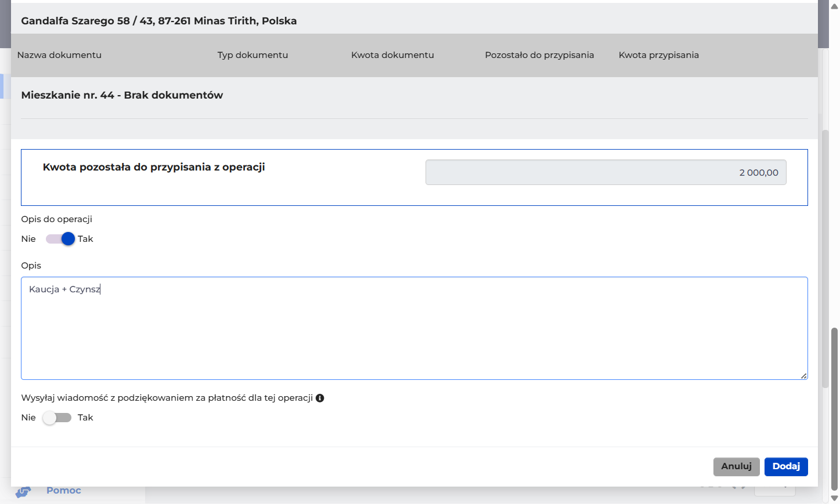
Task: Click the Kwota dokumentu column header
Action: (x=392, y=55)
